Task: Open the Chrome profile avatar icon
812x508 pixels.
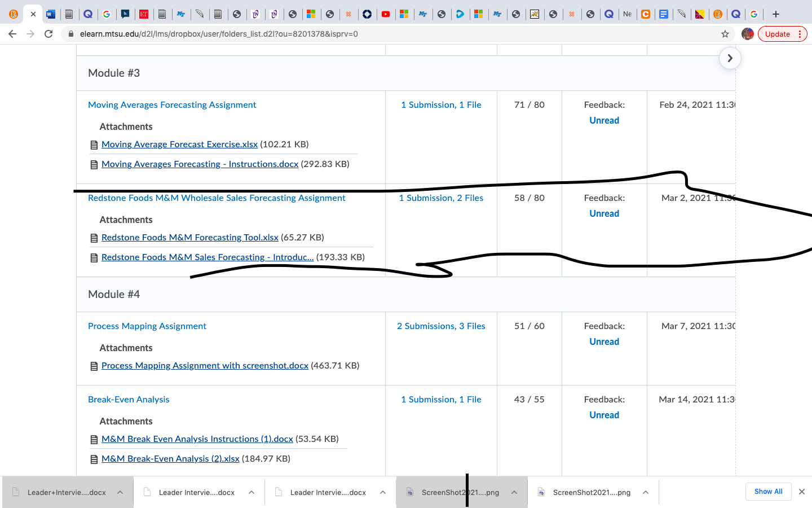Action: click(748, 34)
